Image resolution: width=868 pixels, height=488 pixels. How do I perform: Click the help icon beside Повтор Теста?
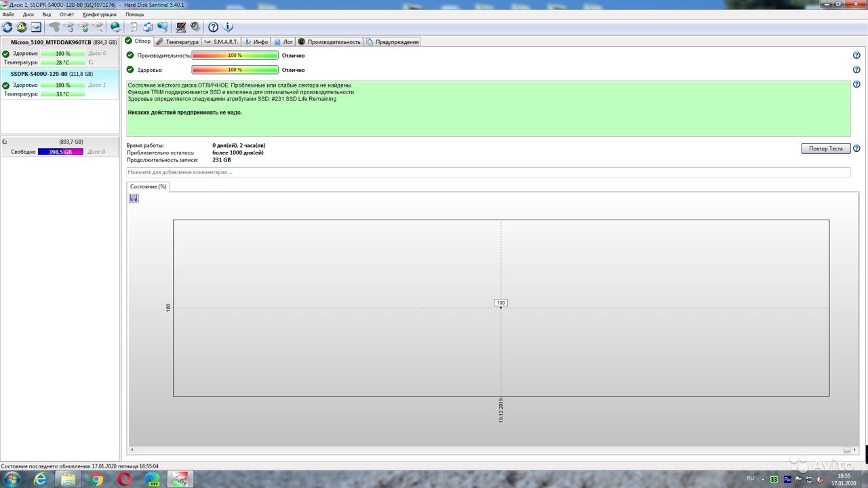[856, 148]
